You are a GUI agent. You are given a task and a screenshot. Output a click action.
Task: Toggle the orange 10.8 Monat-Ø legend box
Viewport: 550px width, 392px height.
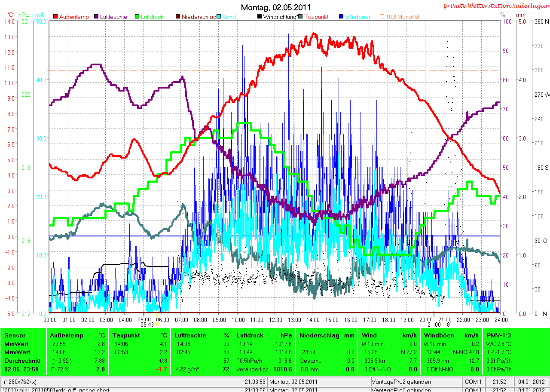[x=382, y=17]
